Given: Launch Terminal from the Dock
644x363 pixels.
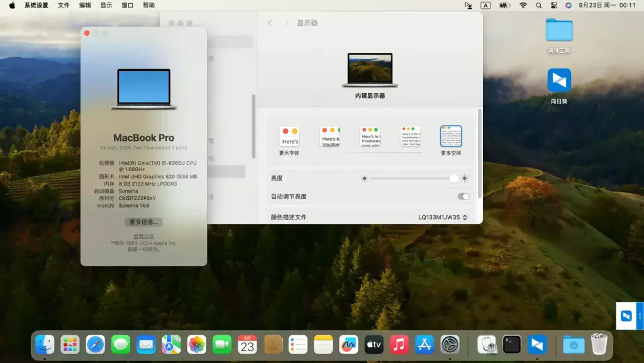Looking at the screenshot, I should pyautogui.click(x=512, y=344).
